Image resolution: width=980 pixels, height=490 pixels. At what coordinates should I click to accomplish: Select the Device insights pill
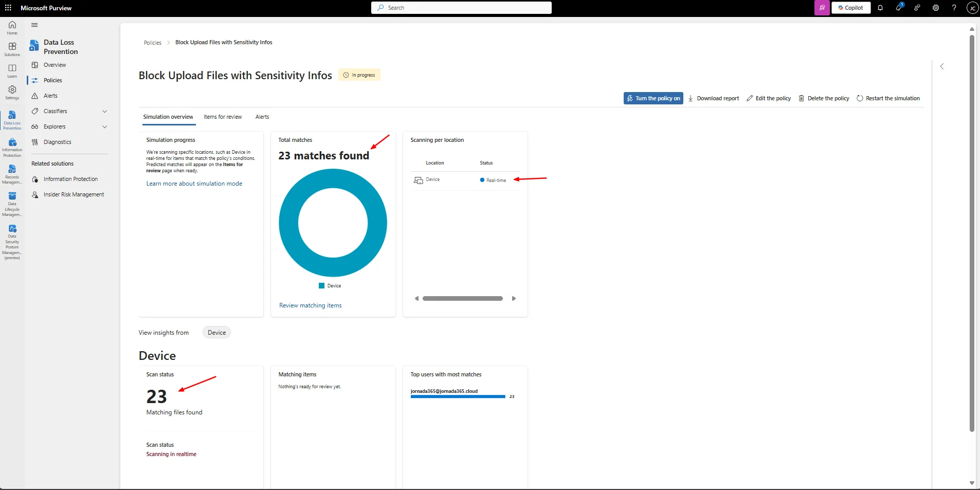pyautogui.click(x=216, y=333)
